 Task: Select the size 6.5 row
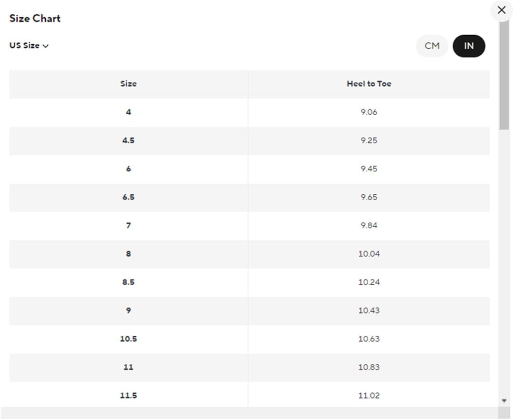click(x=250, y=198)
